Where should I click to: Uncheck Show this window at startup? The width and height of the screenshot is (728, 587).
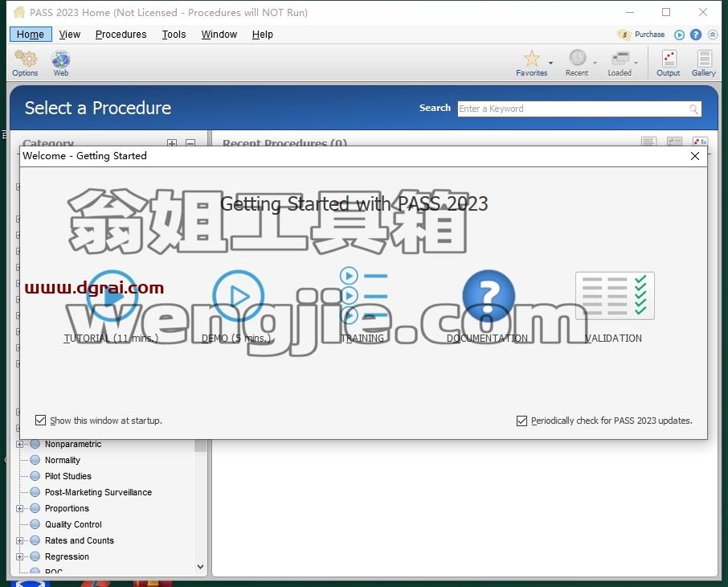[40, 421]
